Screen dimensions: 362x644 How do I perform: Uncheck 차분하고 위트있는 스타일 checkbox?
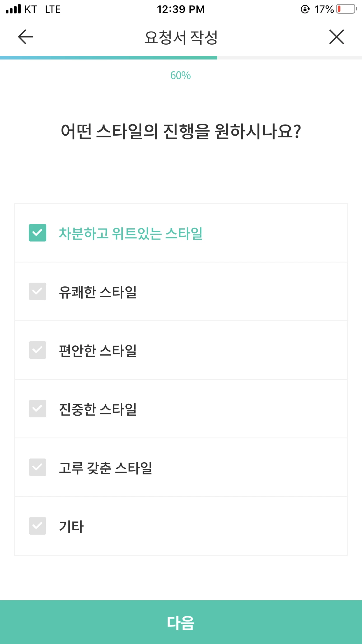[x=38, y=233]
